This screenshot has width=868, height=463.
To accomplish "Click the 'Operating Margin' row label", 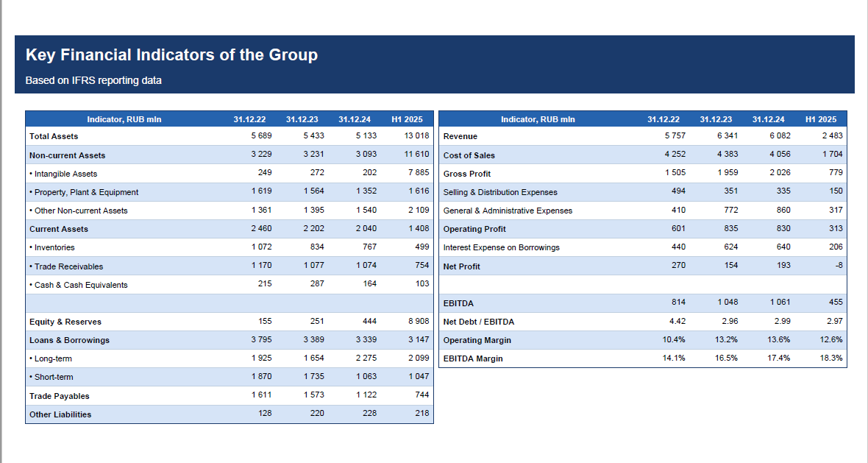I will [477, 340].
